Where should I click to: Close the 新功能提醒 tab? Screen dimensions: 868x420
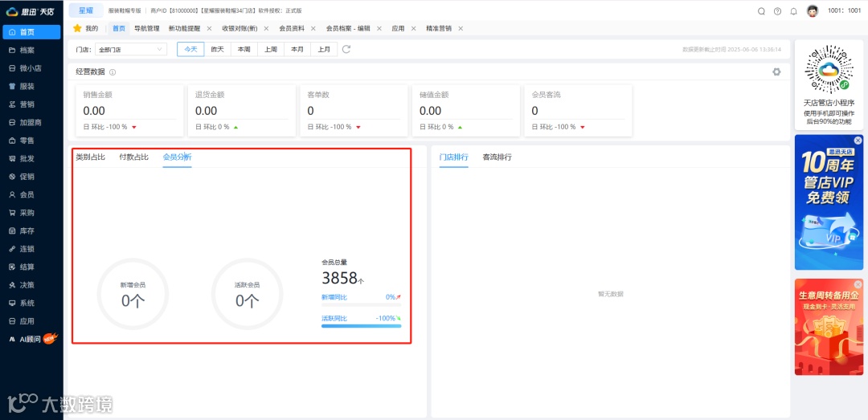[209, 28]
